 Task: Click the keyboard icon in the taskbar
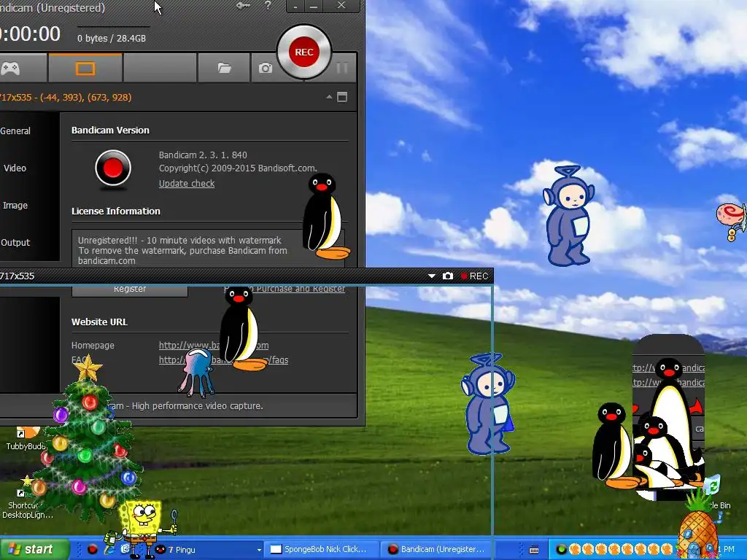(534, 550)
